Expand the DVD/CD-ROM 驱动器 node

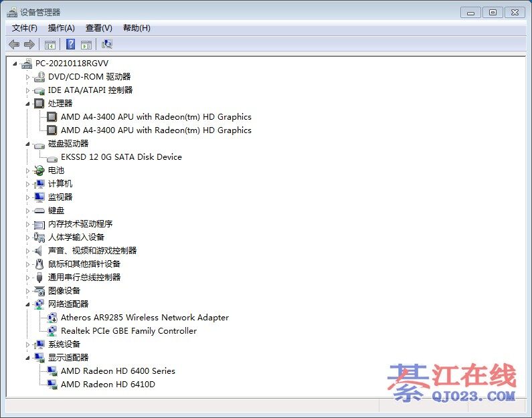tap(28, 77)
